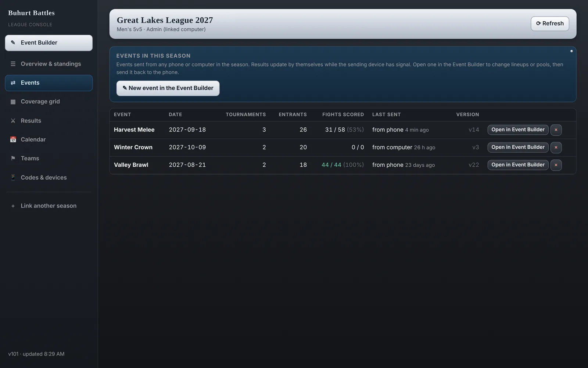The height and width of the screenshot is (368, 588).
Task: Click the calendar icon in the sidebar
Action: pyautogui.click(x=13, y=139)
